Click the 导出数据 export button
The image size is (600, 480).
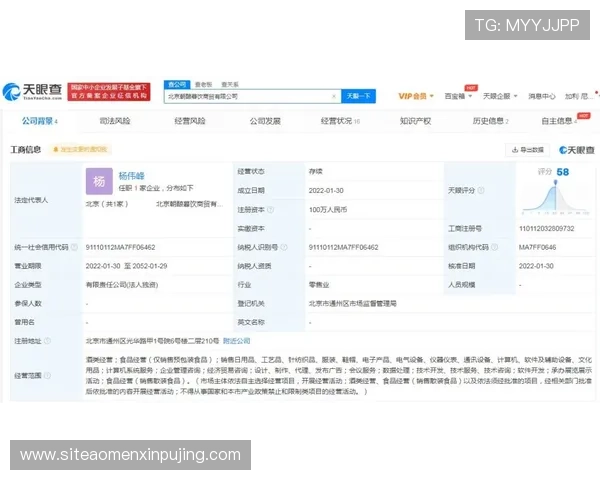[528, 150]
